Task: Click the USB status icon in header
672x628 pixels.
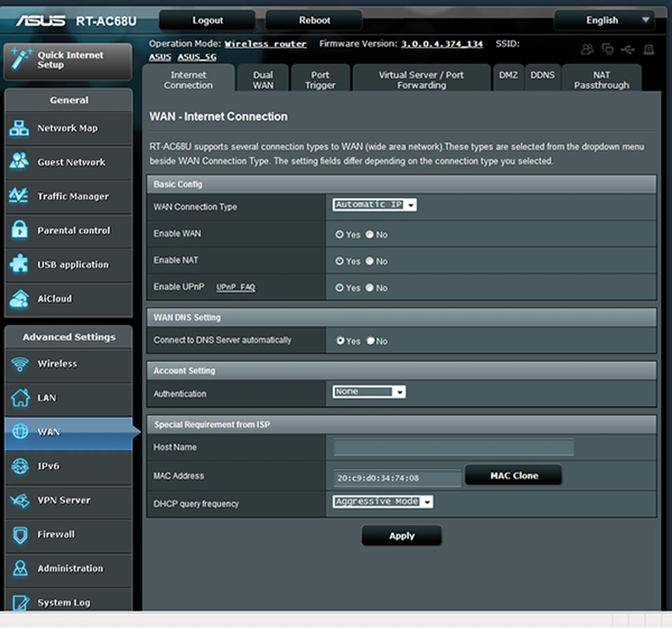Action: point(628,50)
